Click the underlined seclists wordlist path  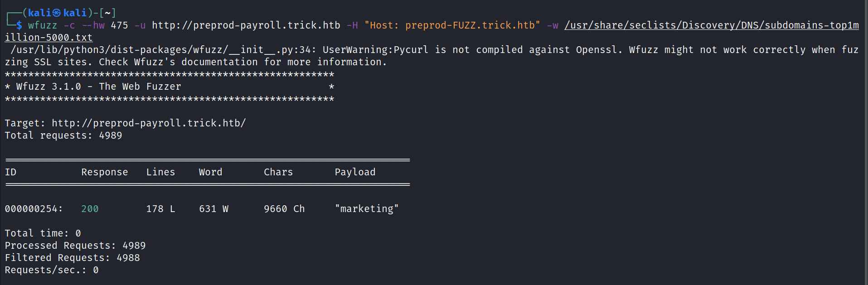tap(711, 25)
